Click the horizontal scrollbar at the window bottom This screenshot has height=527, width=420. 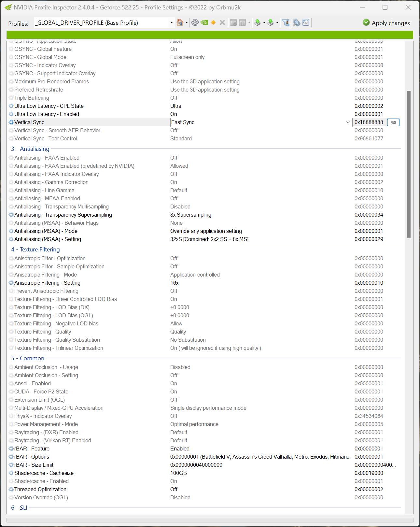(x=210, y=520)
